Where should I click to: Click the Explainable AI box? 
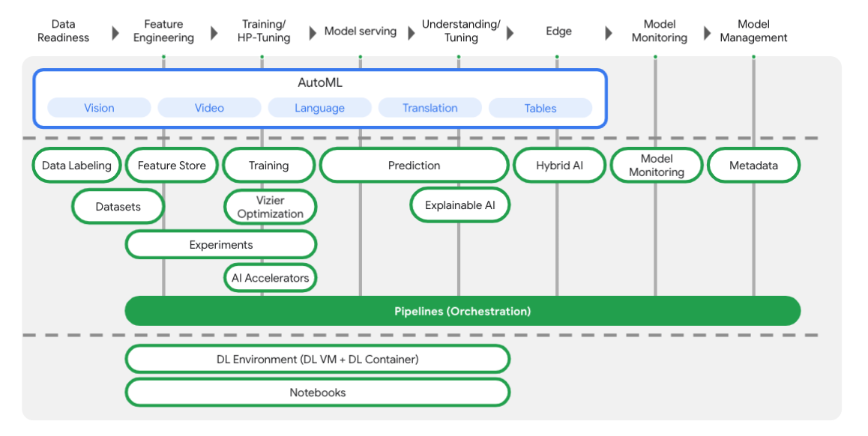pos(459,205)
